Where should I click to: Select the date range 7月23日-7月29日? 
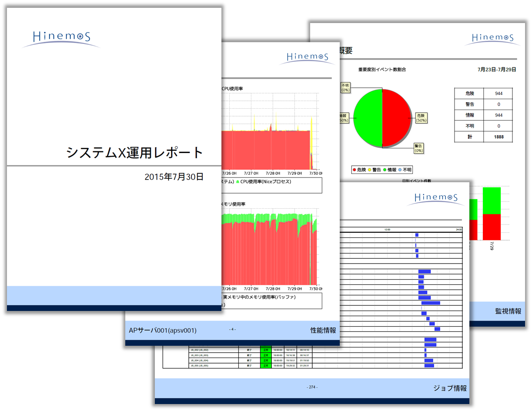[x=497, y=69]
